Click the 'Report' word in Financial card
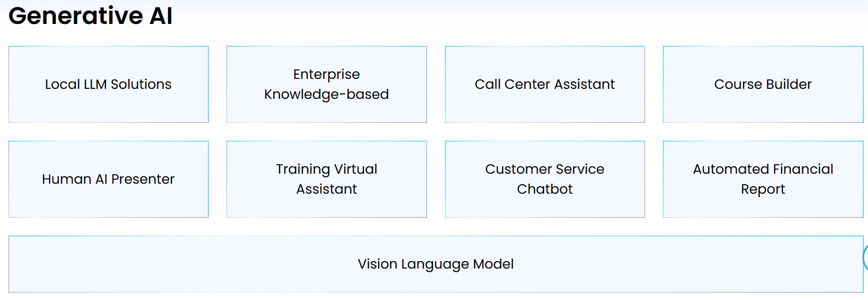This screenshot has height=300, width=868. (x=763, y=190)
